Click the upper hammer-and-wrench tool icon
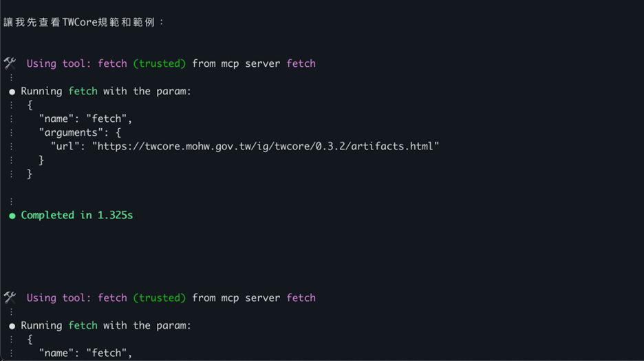The height and width of the screenshot is (361, 644). coord(10,63)
